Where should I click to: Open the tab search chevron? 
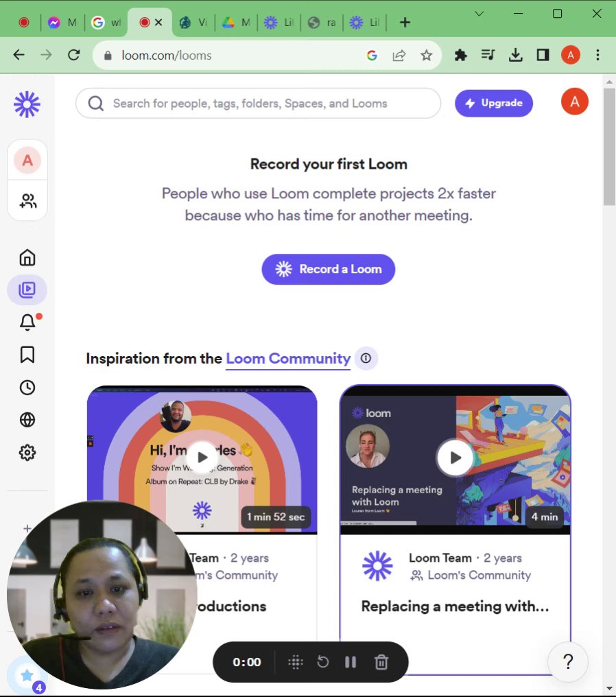pyautogui.click(x=479, y=14)
